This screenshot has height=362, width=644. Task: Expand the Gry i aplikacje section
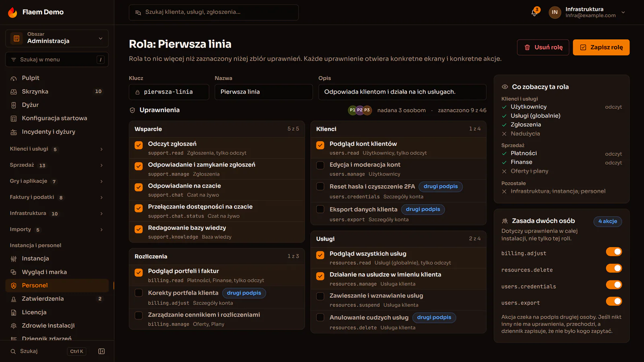click(57, 181)
